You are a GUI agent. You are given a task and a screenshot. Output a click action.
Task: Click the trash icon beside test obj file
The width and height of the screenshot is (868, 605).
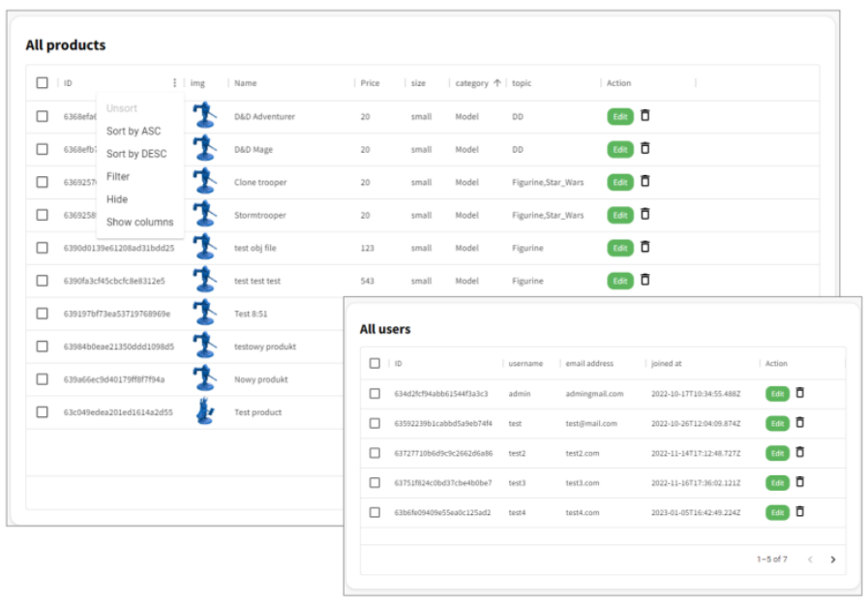tap(645, 248)
